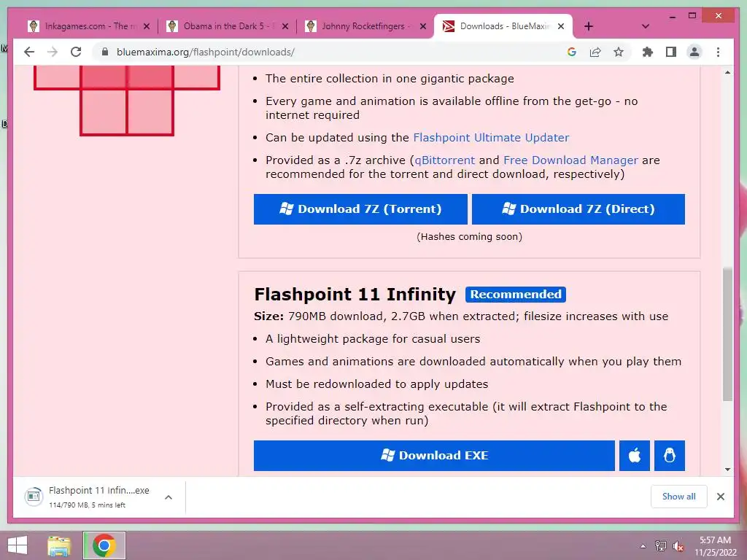
Task: Click the Flashpoint 11 Infinity heading
Action: pyautogui.click(x=355, y=295)
